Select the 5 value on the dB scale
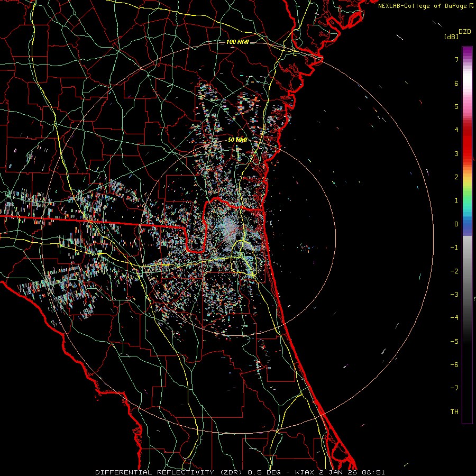Image resolution: width=476 pixels, height=476 pixels. point(456,106)
